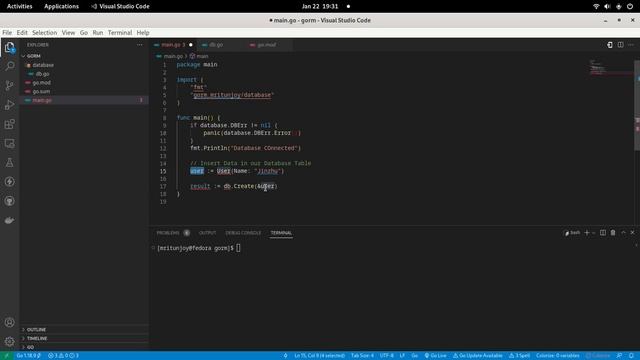Open the Thunder Client lightning icon
640x360 pixels.
9,182
